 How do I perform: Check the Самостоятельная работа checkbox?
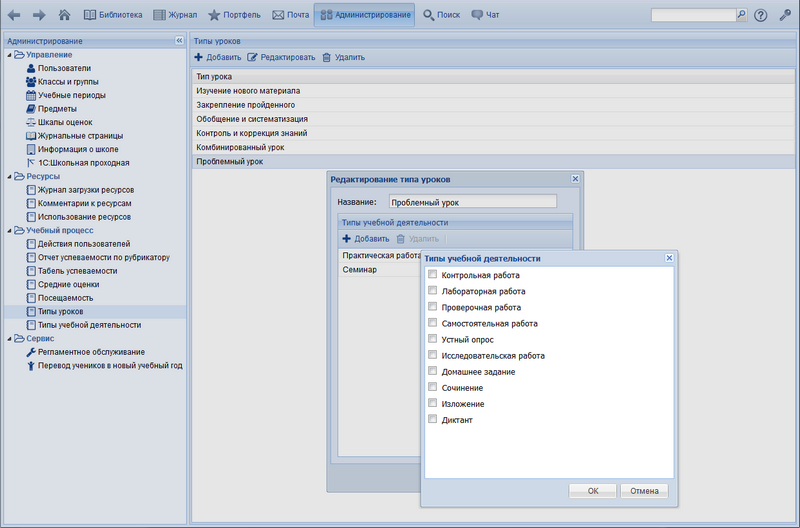tap(432, 322)
